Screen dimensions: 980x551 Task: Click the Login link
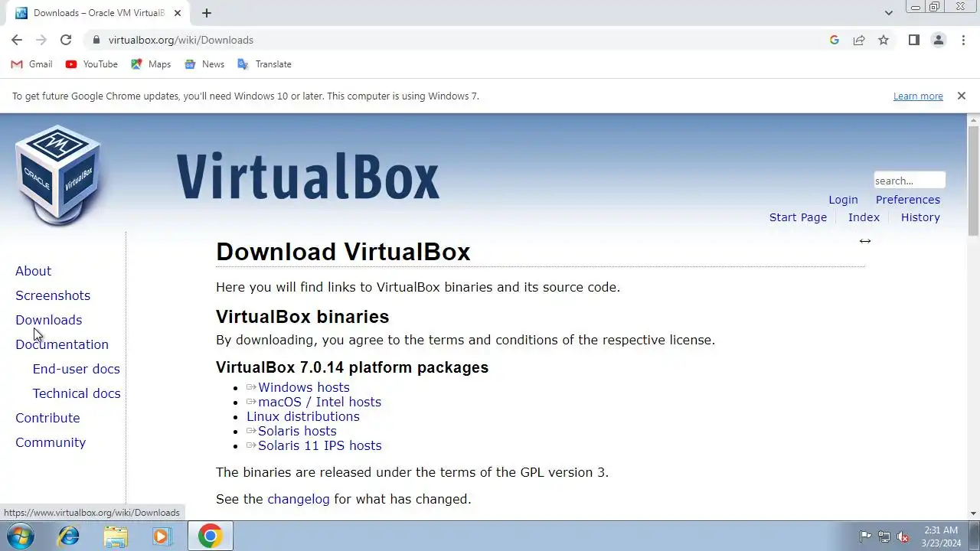843,200
